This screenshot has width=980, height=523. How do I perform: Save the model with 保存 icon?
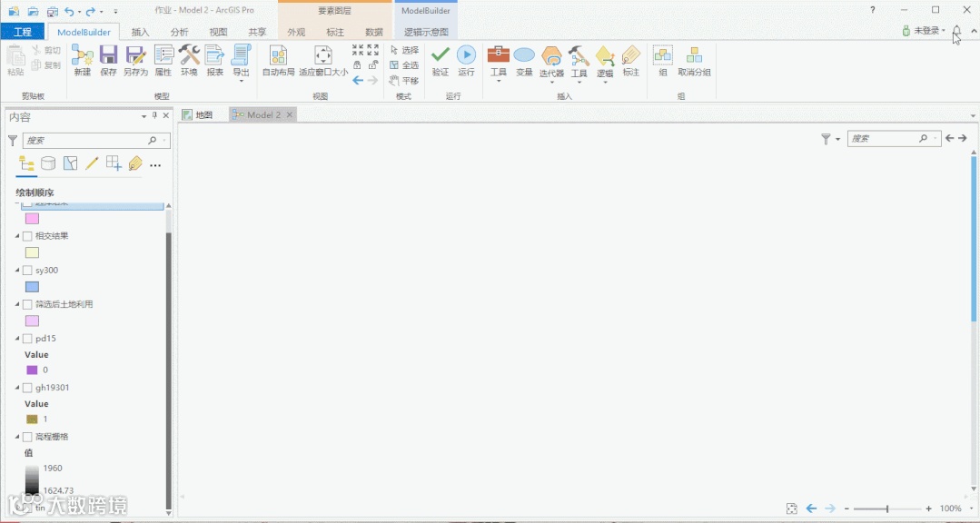tap(108, 61)
